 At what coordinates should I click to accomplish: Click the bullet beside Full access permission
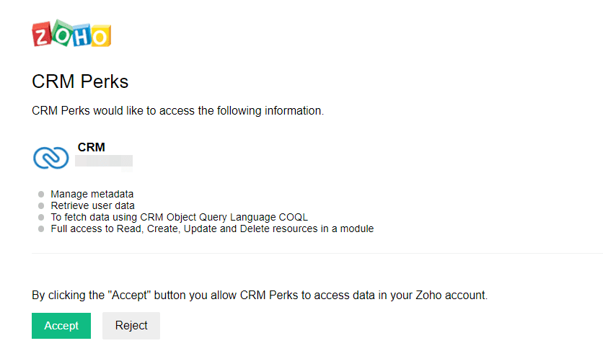[x=41, y=229]
